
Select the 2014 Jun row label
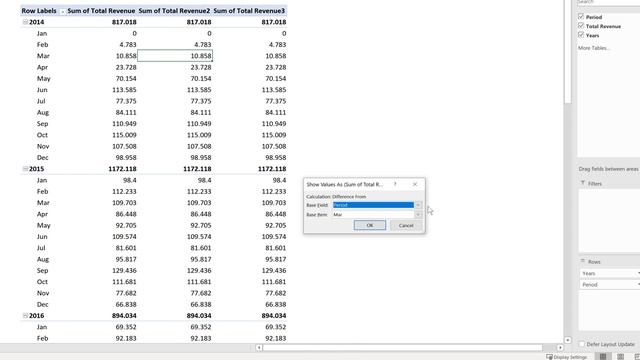tap(42, 90)
